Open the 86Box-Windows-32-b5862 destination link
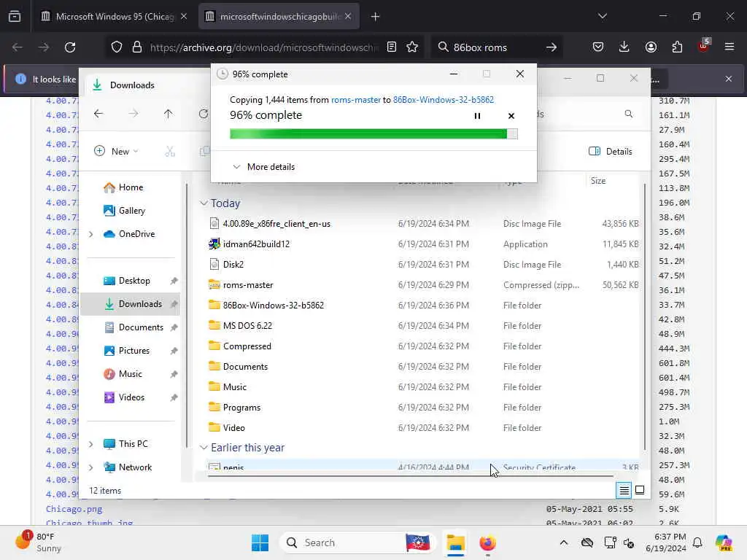747x560 pixels. pyautogui.click(x=444, y=99)
